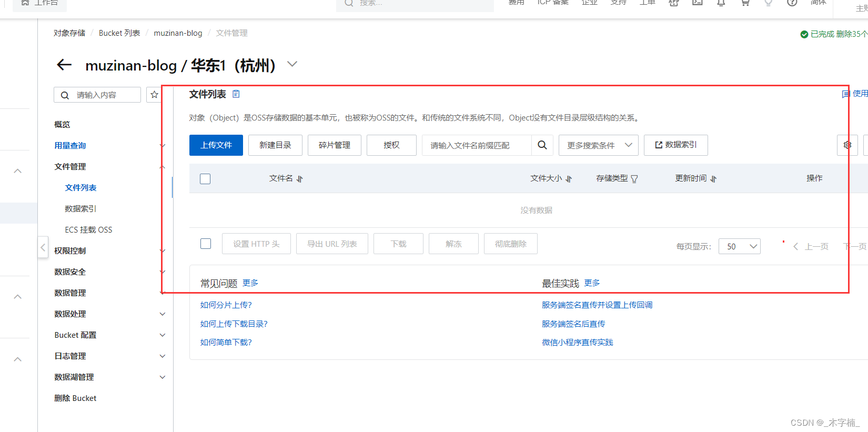This screenshot has width=868, height=432.
Task: Click the magnifier icon in sidebar search box
Action: pos(65,95)
